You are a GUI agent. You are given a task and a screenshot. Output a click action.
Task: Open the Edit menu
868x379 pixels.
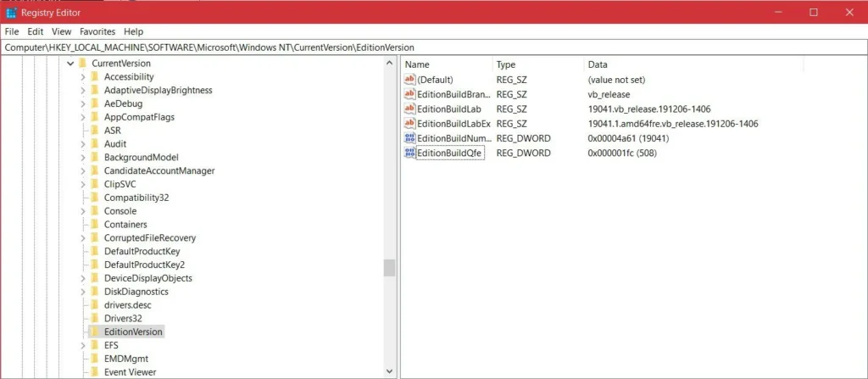36,31
